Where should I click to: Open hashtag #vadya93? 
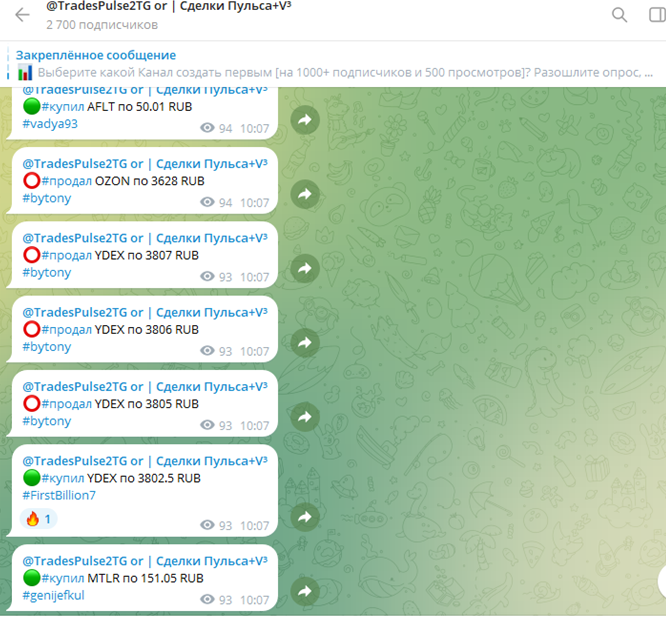[x=50, y=124]
